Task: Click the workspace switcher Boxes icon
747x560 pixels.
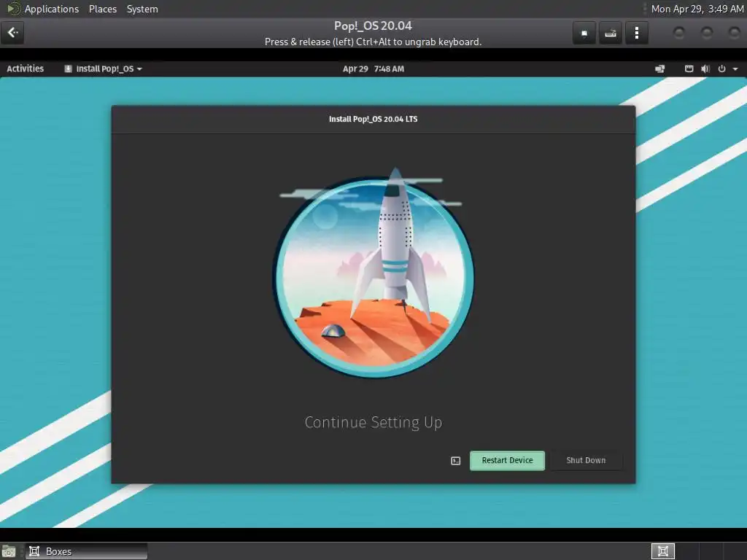Action: (662, 551)
